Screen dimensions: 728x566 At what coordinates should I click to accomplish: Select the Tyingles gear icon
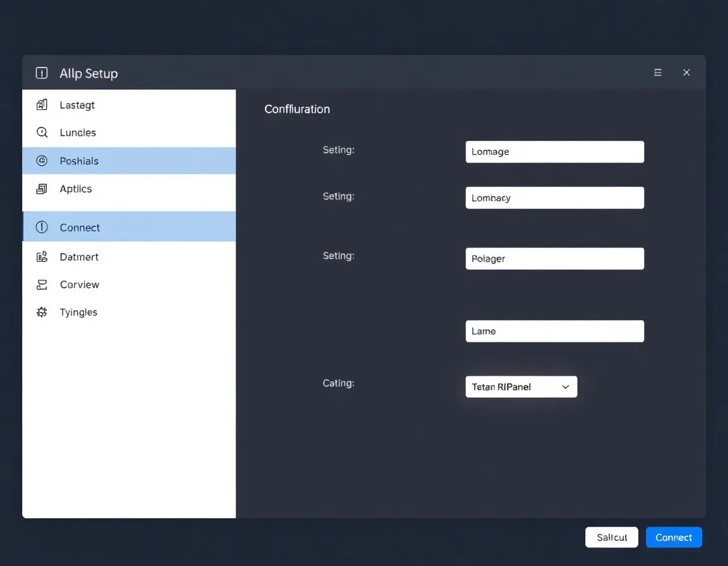[41, 312]
